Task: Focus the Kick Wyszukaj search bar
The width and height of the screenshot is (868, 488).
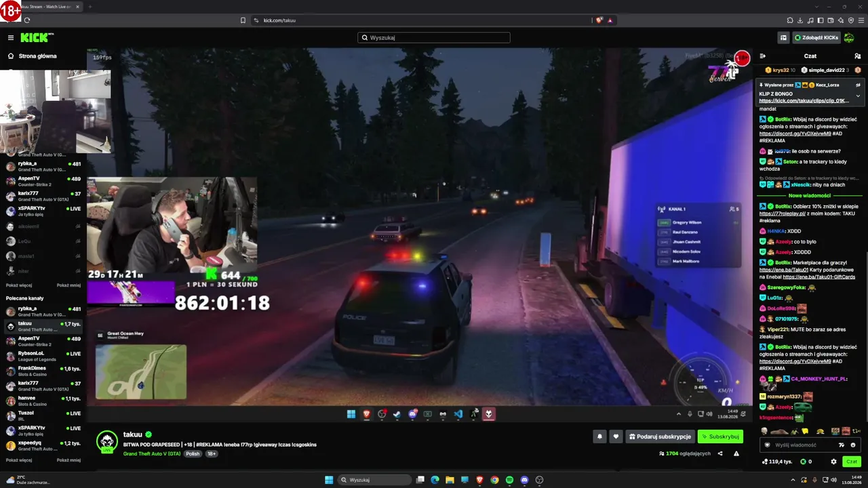Action: (434, 38)
